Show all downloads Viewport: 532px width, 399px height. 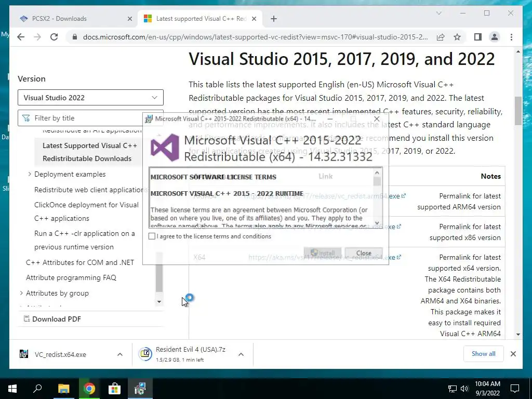[x=484, y=354]
